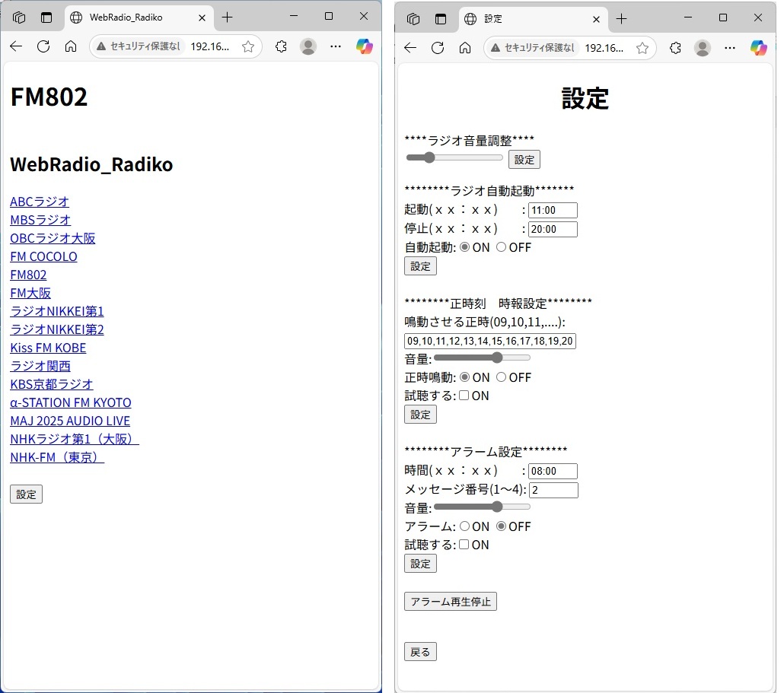
Task: Click the 戻る button
Action: click(x=420, y=652)
